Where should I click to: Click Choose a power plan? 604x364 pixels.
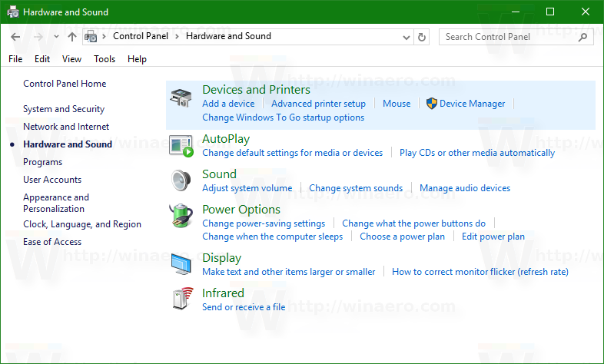tap(402, 237)
